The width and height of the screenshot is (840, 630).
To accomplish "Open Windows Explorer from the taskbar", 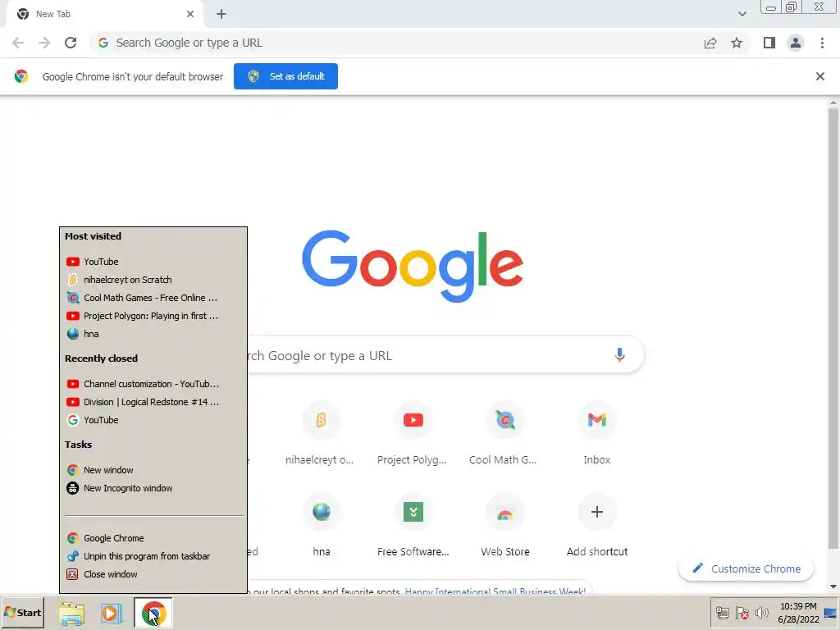I will (71, 613).
